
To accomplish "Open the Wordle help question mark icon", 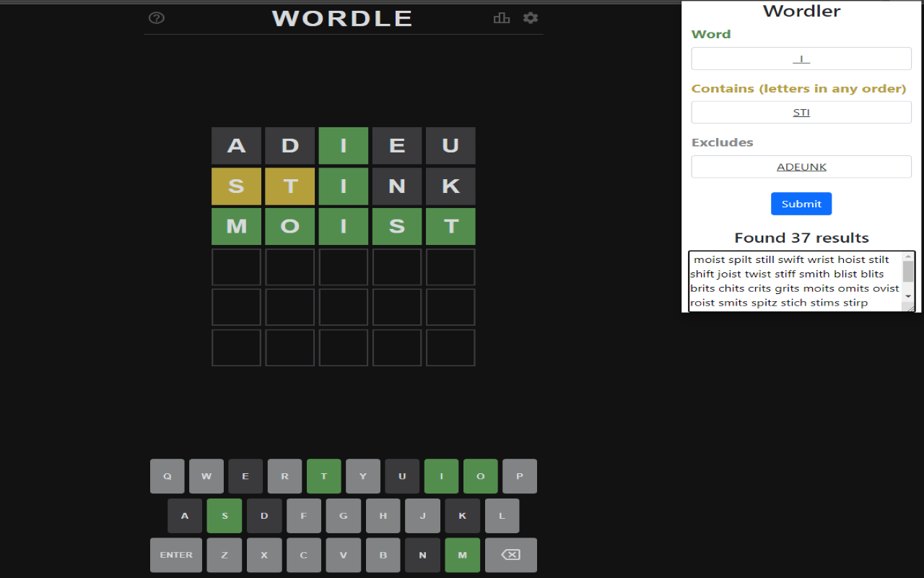I will tap(156, 18).
